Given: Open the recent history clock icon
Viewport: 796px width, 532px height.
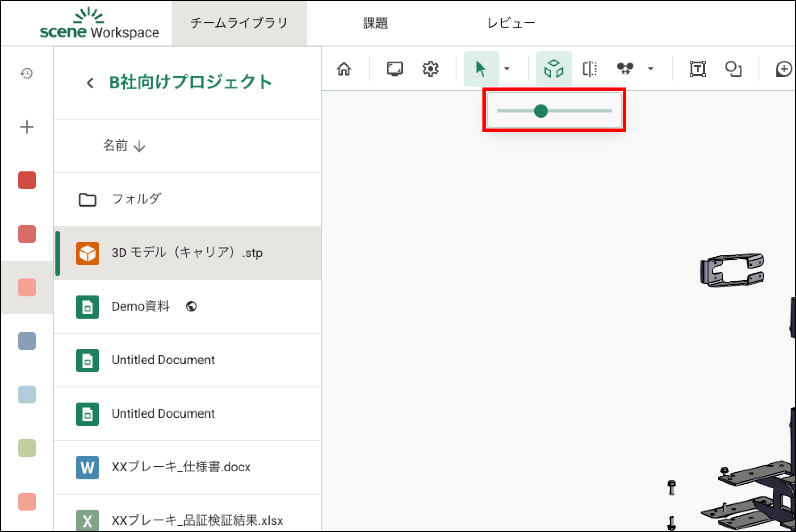Looking at the screenshot, I should tap(27, 73).
